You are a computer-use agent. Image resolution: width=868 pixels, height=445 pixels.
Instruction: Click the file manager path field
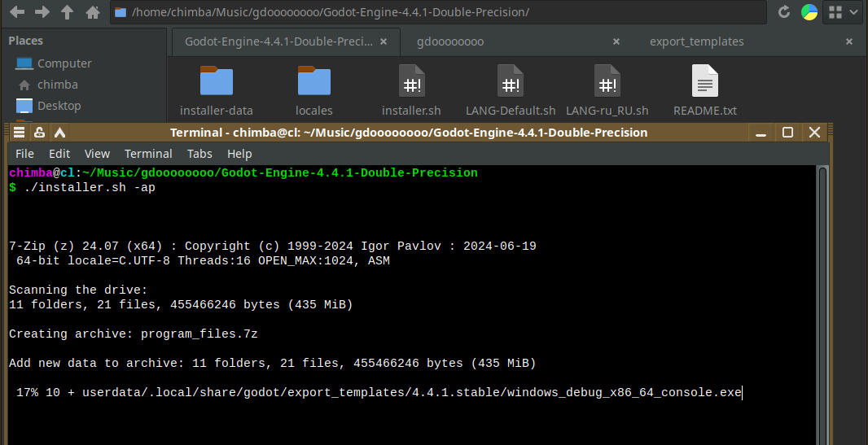tap(440, 12)
